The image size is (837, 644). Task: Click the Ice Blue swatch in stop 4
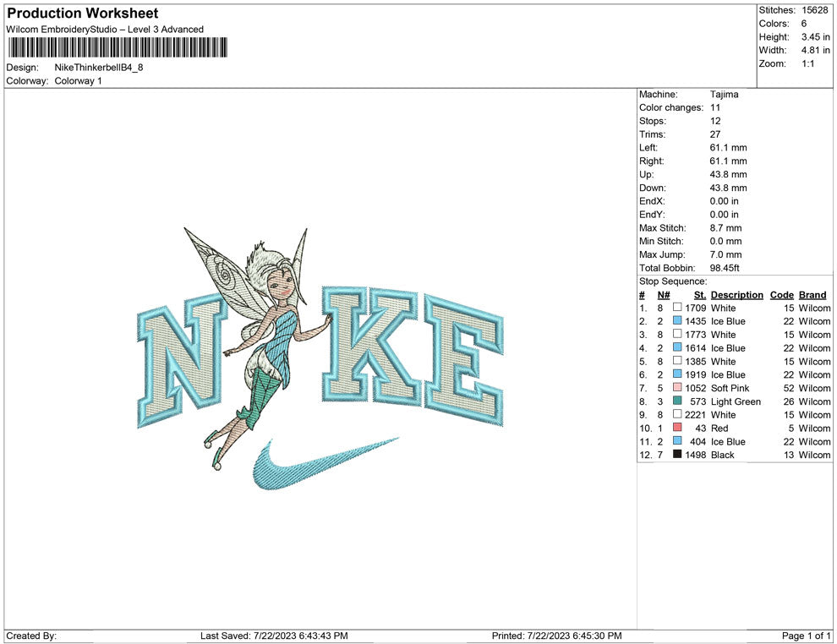[677, 347]
